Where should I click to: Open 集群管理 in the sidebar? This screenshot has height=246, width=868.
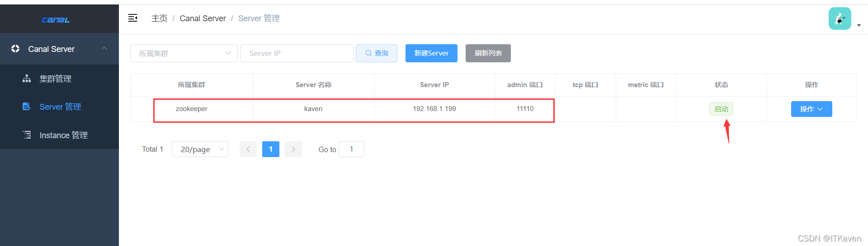[59, 79]
